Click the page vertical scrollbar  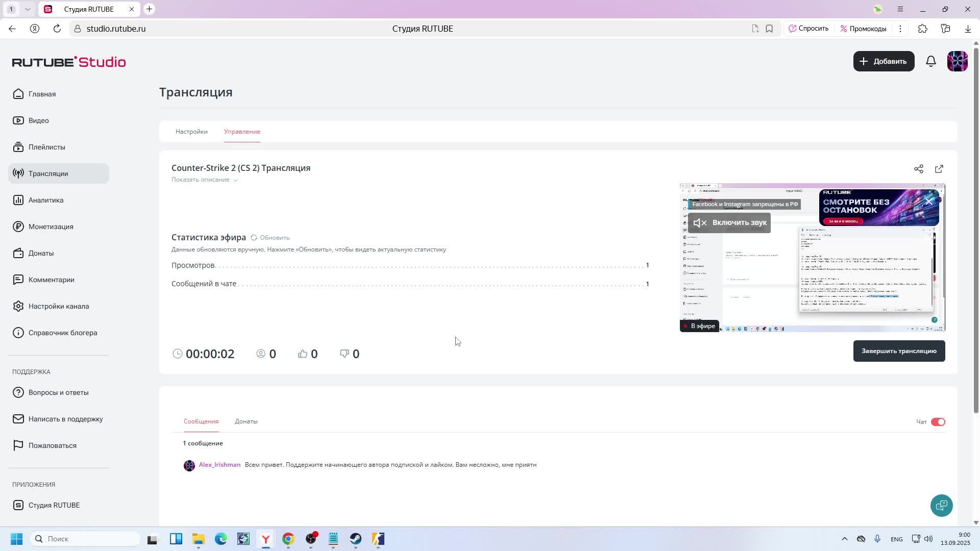pyautogui.click(x=976, y=230)
